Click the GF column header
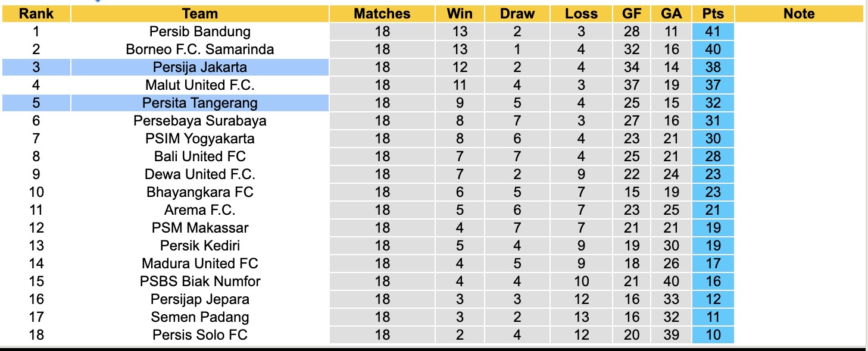The height and width of the screenshot is (351, 868). (632, 14)
